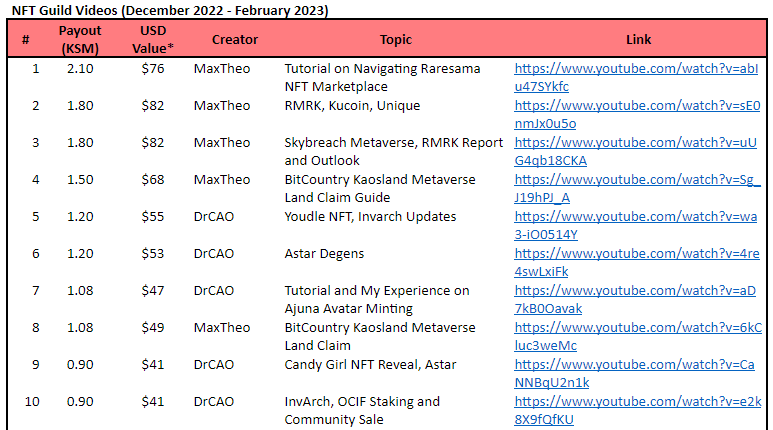Select topic 'Candy Girl NFT Reveal, Astar'
The height and width of the screenshot is (430, 773).
coord(370,365)
